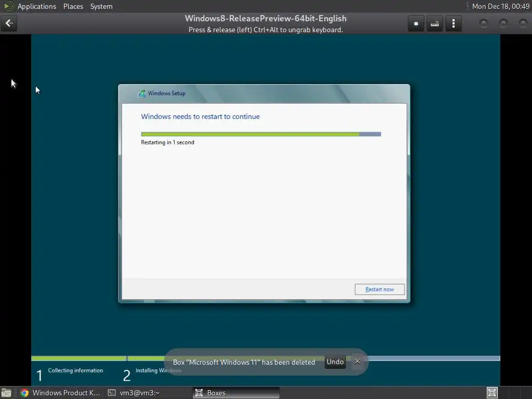
Task: Click the Boxes icon at bottom-right tray
Action: pyautogui.click(x=492, y=393)
